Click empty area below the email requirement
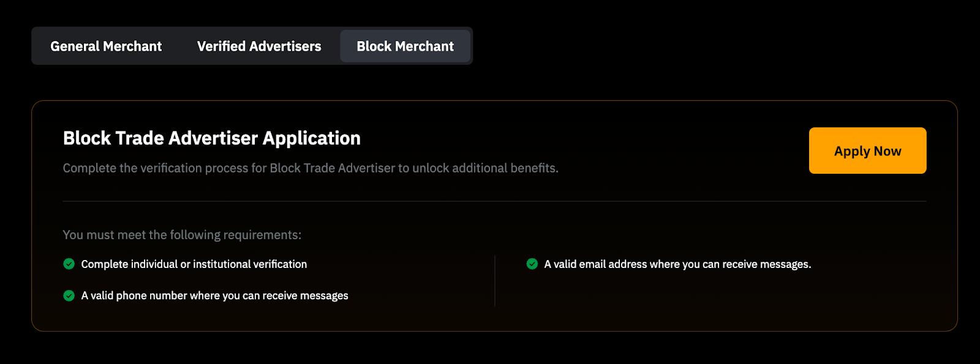 pos(674,297)
